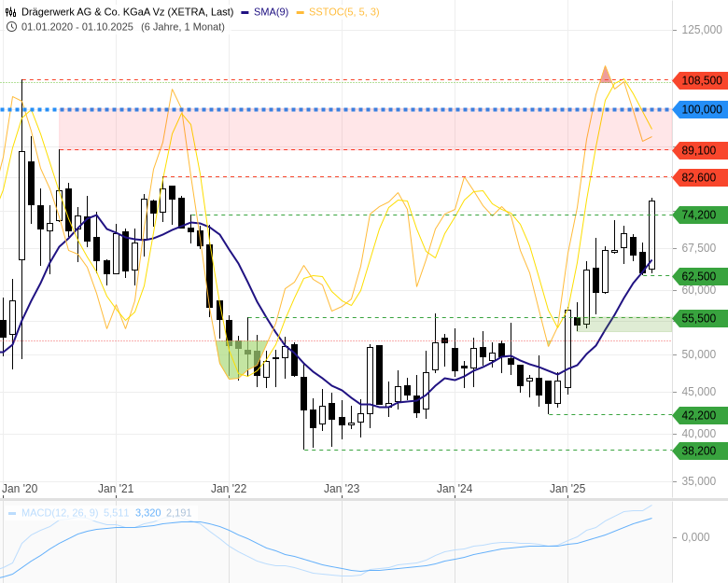
Task: Click the green 55,500 support label
Action: [x=699, y=318]
